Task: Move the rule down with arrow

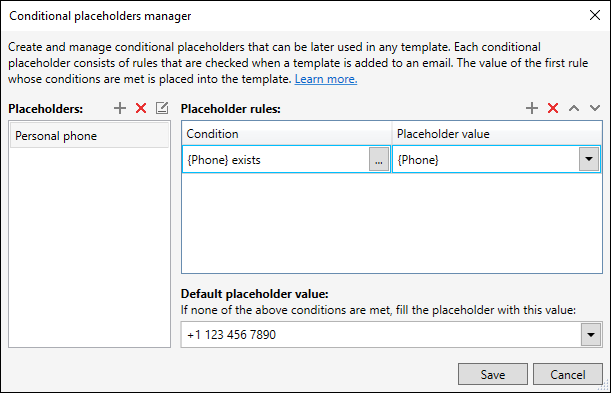Action: (x=595, y=108)
